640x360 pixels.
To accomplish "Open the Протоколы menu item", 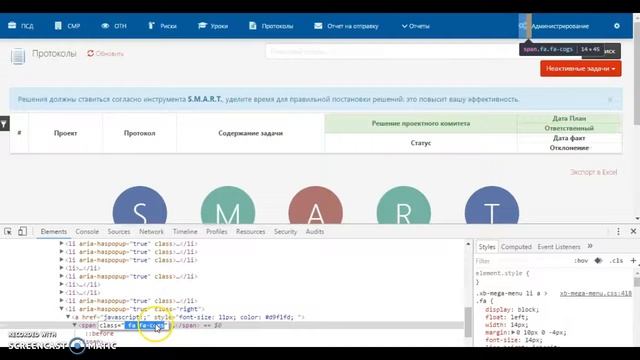I will pyautogui.click(x=271, y=26).
